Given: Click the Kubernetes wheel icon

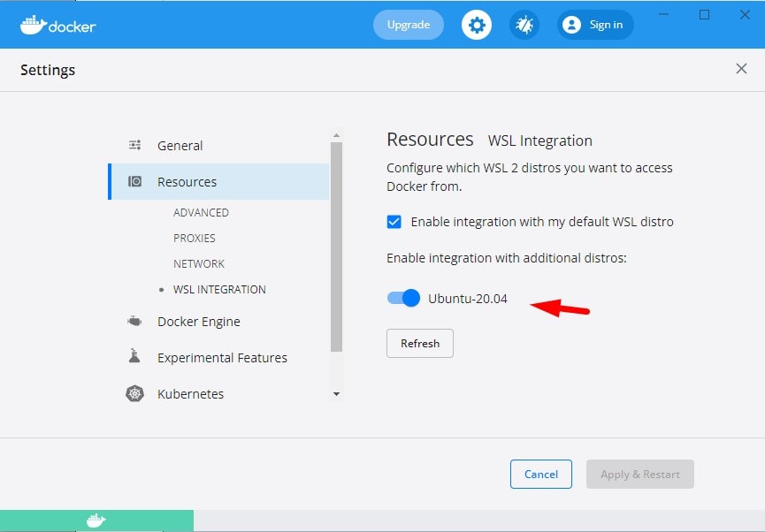Looking at the screenshot, I should click(134, 393).
